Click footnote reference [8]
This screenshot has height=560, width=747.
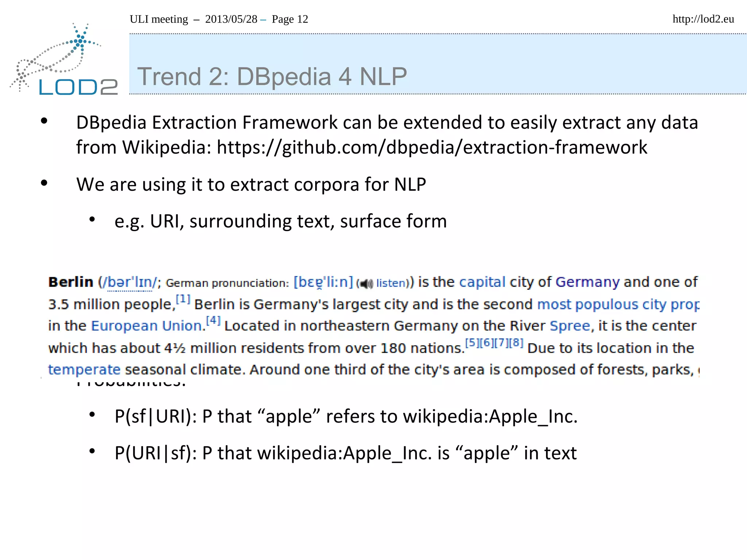tap(516, 343)
